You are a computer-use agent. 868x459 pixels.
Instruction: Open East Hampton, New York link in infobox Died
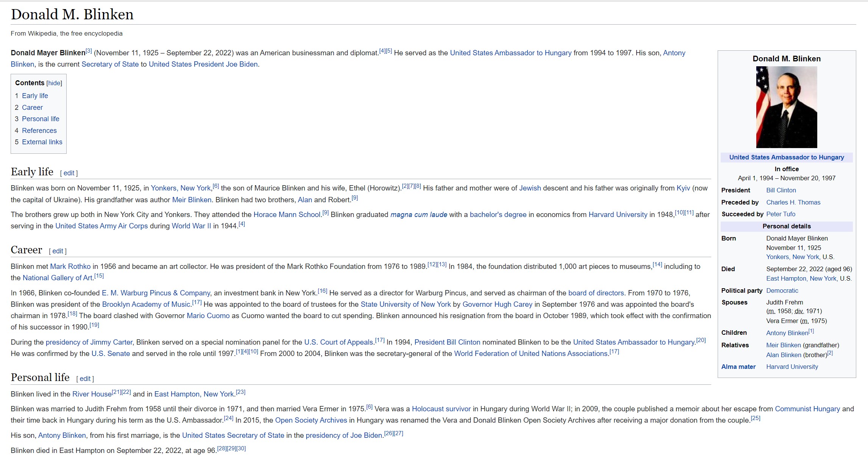[802, 278]
